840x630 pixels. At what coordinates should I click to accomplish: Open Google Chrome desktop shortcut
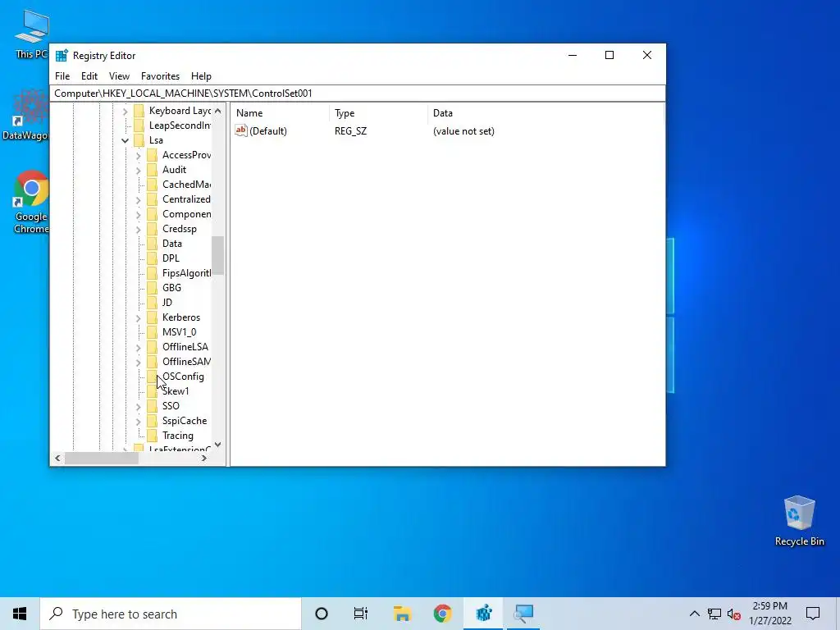[x=31, y=202]
